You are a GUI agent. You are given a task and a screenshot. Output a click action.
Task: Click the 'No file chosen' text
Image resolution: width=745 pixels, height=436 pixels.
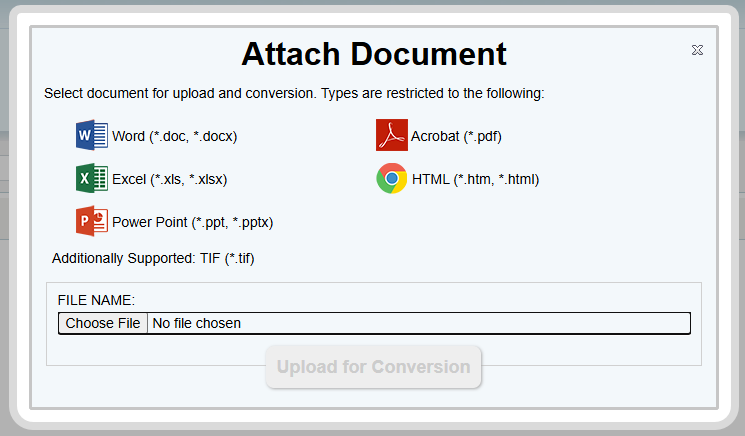click(197, 323)
